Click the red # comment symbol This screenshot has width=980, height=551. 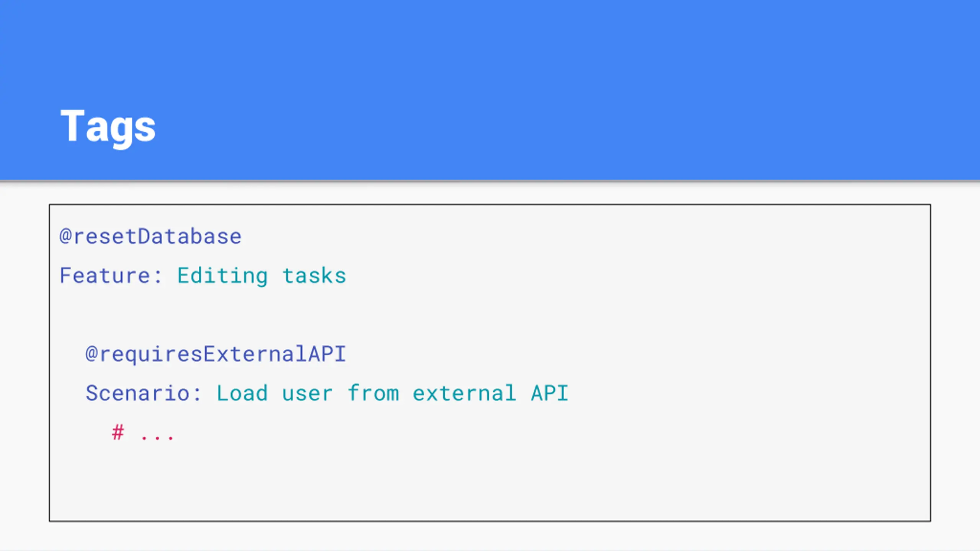(x=118, y=433)
